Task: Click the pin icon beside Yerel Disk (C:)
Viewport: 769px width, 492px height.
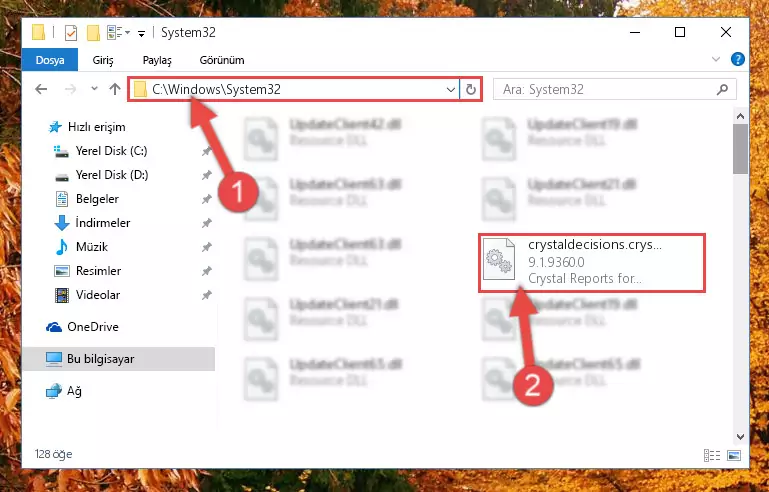Action: coord(206,151)
